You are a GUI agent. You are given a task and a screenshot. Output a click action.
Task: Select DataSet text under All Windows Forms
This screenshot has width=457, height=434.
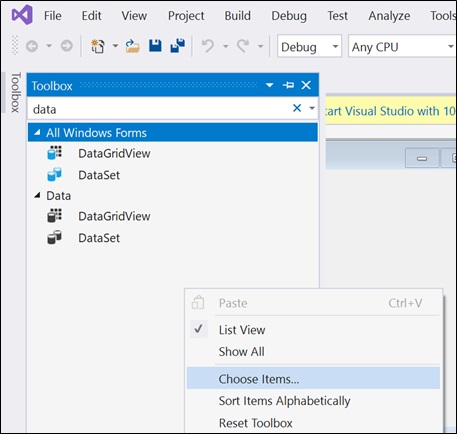(99, 175)
